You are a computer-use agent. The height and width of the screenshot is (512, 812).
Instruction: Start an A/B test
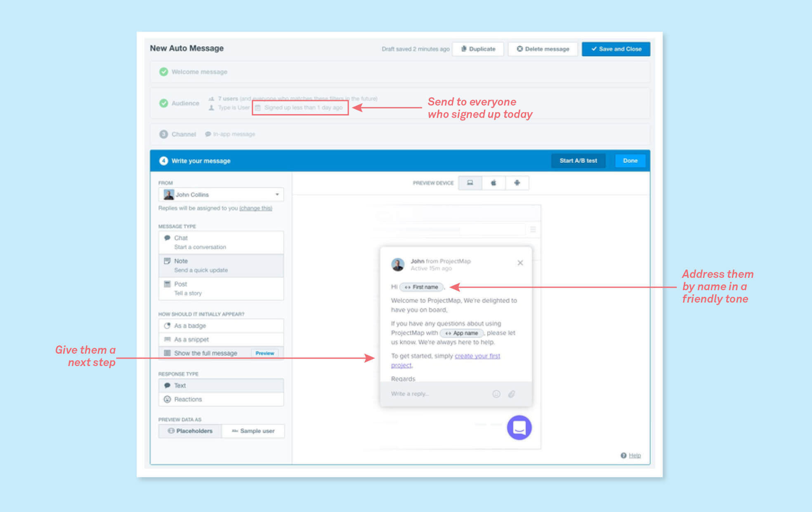click(578, 161)
